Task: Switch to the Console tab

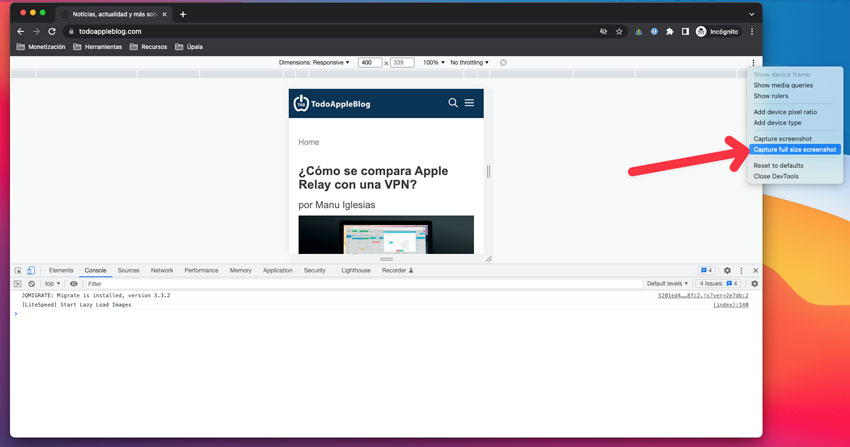Action: (95, 270)
